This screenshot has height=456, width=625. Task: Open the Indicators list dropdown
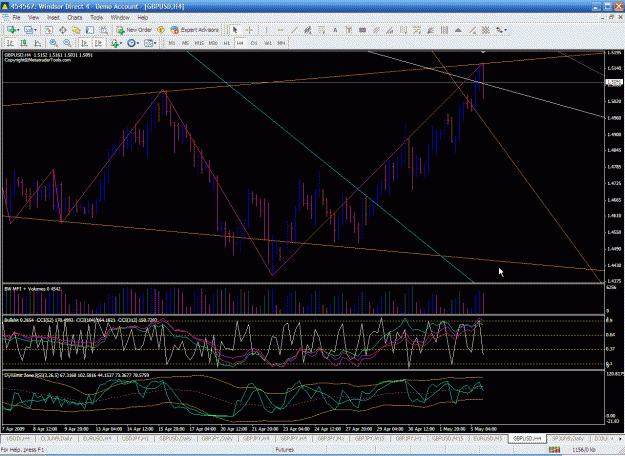coord(116,43)
